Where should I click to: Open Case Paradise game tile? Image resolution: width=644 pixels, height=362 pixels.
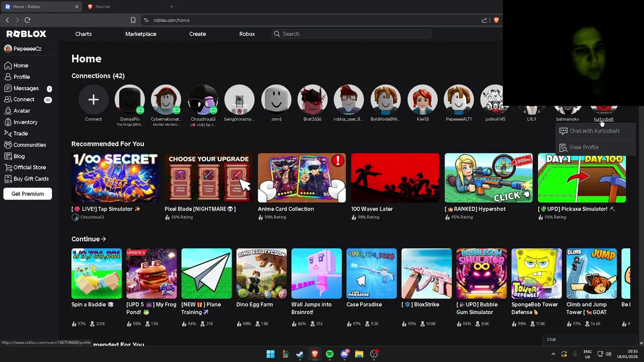coord(372,274)
